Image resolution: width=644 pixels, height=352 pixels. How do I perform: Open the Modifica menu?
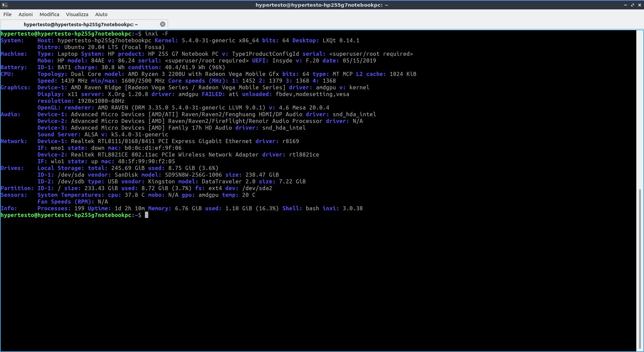pyautogui.click(x=49, y=14)
